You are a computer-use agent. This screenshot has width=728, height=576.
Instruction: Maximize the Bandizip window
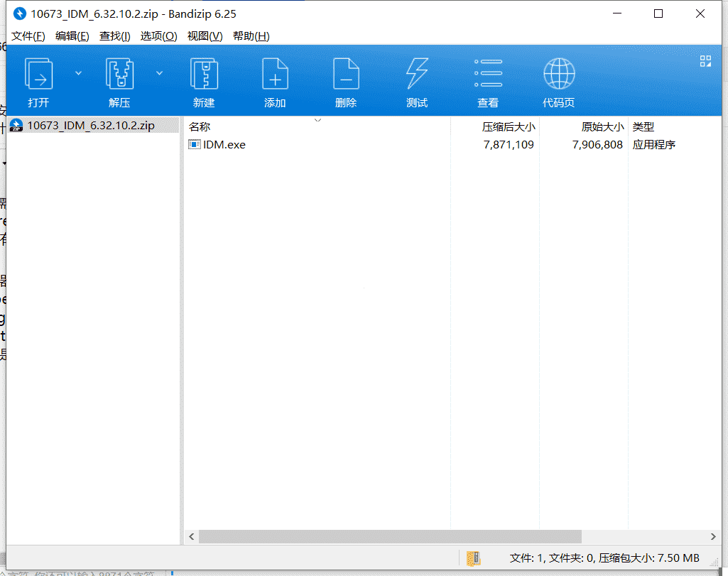(x=658, y=14)
